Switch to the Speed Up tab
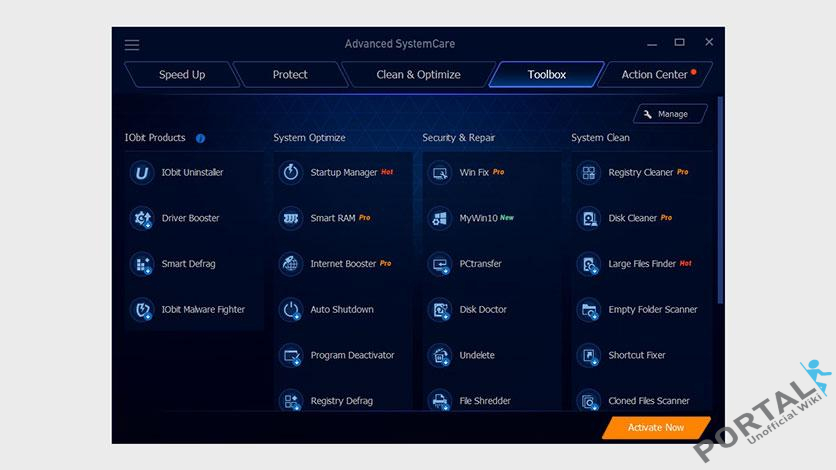Screen dimensions: 836x470 click(182, 75)
